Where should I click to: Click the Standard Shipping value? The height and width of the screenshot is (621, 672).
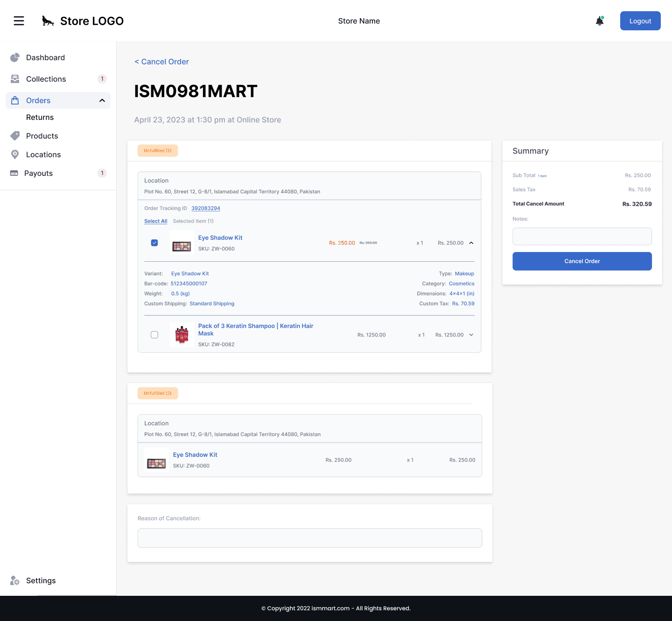[212, 304]
